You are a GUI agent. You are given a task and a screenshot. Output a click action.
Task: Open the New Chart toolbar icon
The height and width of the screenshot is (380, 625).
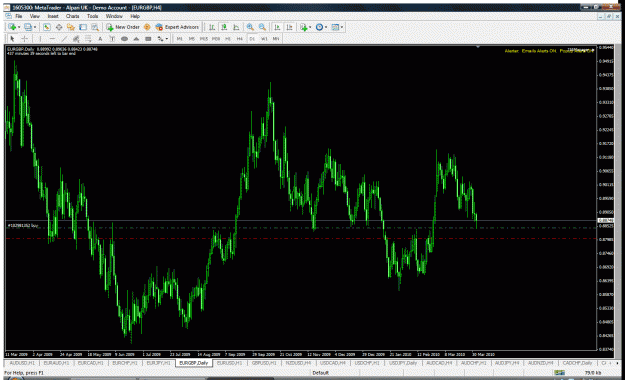coord(12,27)
